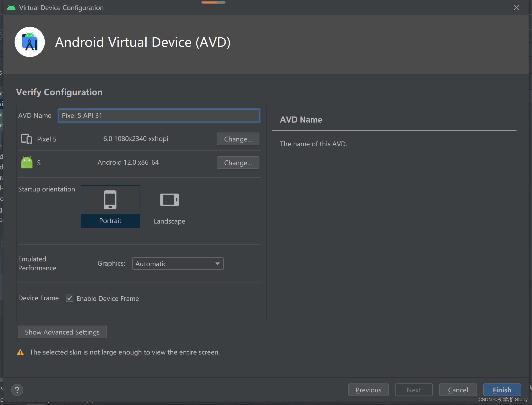Select Portrait startup orientation
The image size is (532, 405).
point(110,220)
